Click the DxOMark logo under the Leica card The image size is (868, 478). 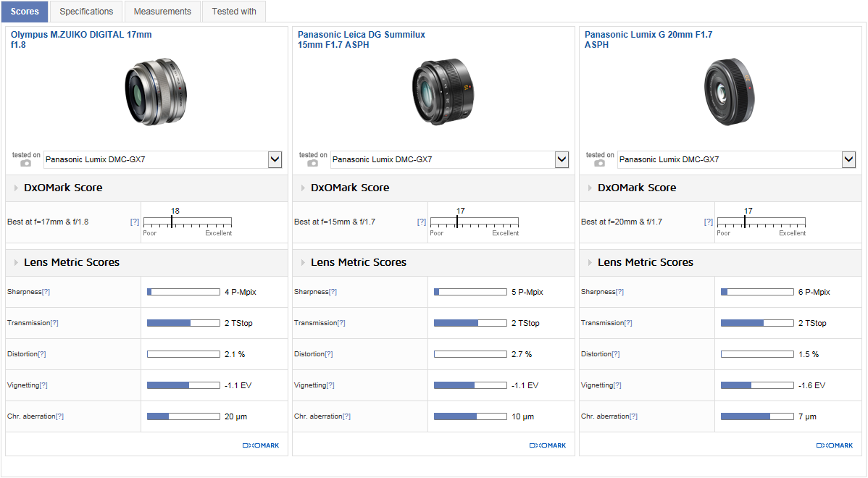click(x=548, y=445)
